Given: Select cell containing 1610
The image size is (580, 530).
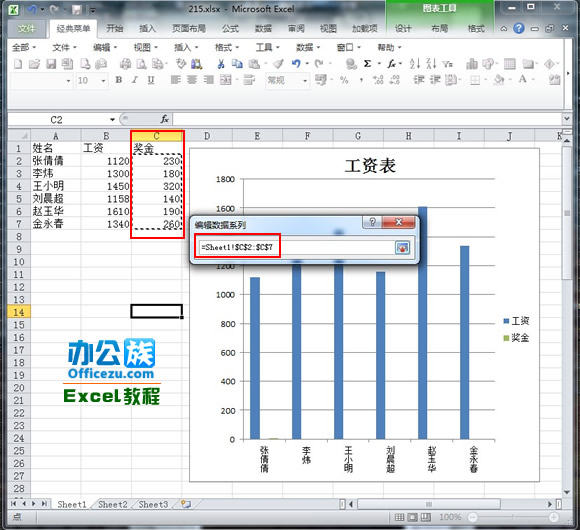Looking at the screenshot, I should click(x=106, y=211).
